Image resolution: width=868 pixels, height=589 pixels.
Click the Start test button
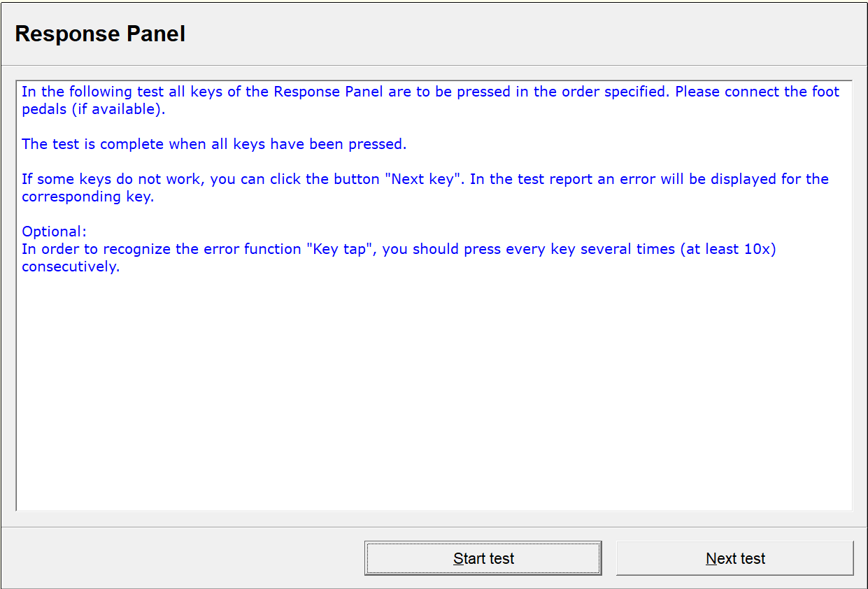pyautogui.click(x=483, y=558)
